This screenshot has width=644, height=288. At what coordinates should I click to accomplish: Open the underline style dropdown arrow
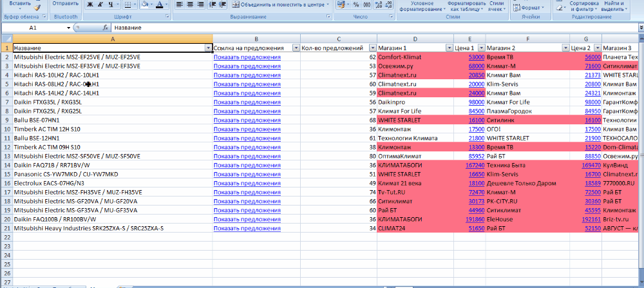pos(118,5)
